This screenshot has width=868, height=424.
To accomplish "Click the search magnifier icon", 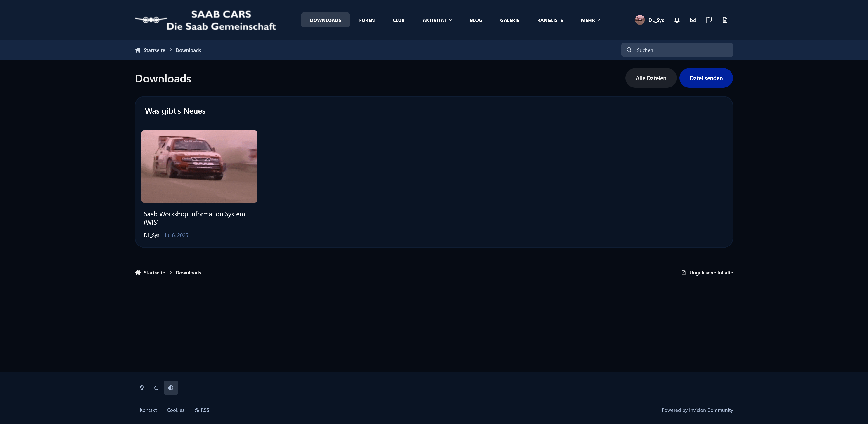I will tap(629, 50).
